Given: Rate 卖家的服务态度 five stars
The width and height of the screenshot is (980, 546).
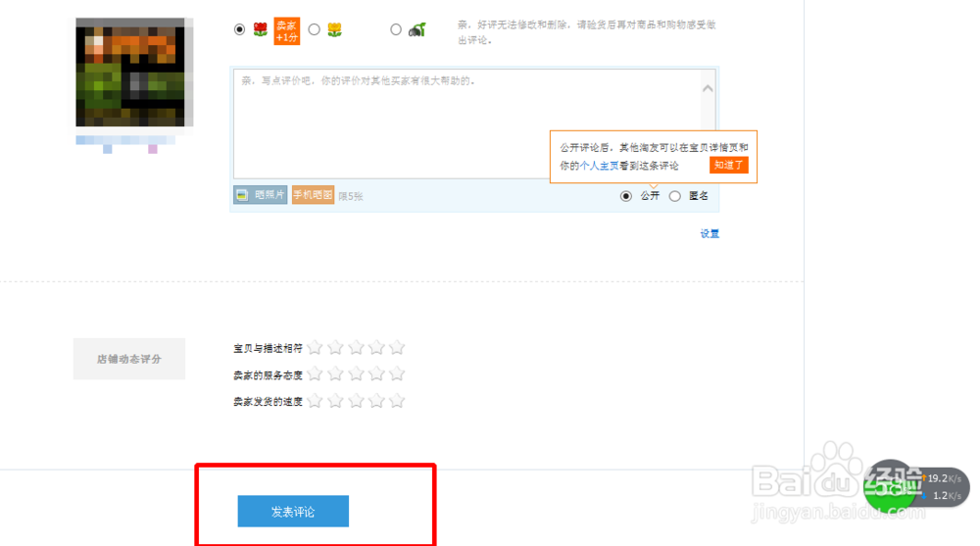Looking at the screenshot, I should (397, 374).
